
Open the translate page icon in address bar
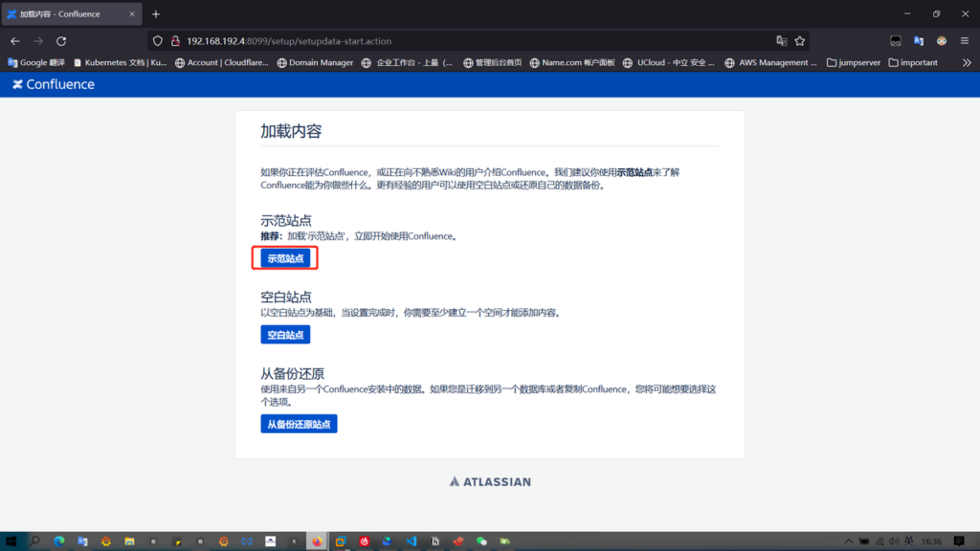[x=782, y=41]
